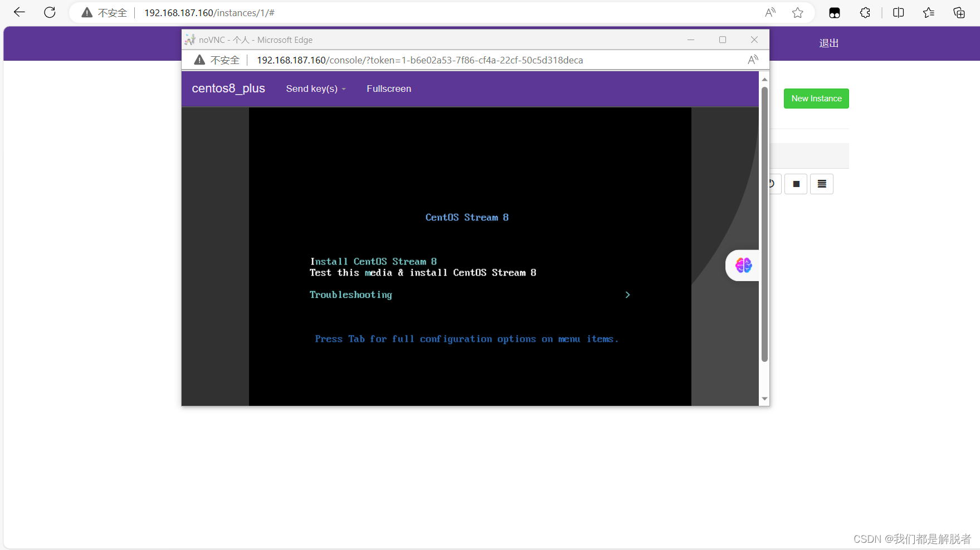The height and width of the screenshot is (550, 980).
Task: Select the Troubleshooting boot entry
Action: (x=351, y=294)
